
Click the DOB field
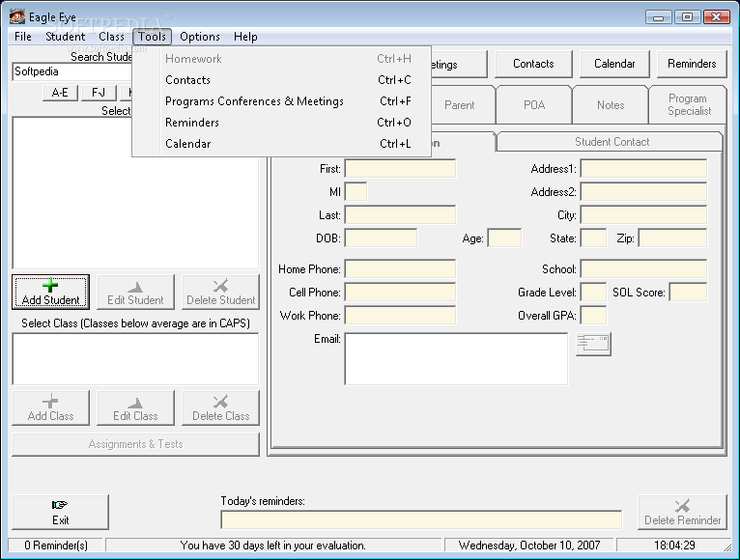click(381, 238)
